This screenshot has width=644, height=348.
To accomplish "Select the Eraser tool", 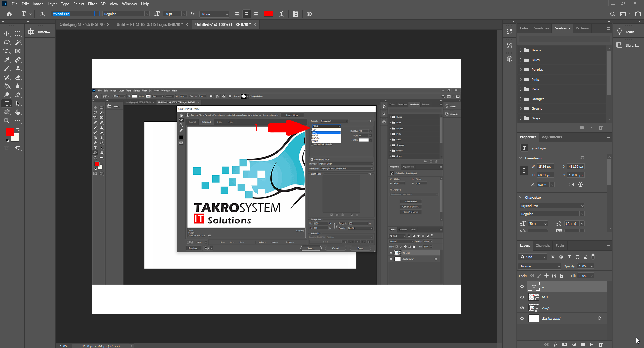I will click(18, 77).
